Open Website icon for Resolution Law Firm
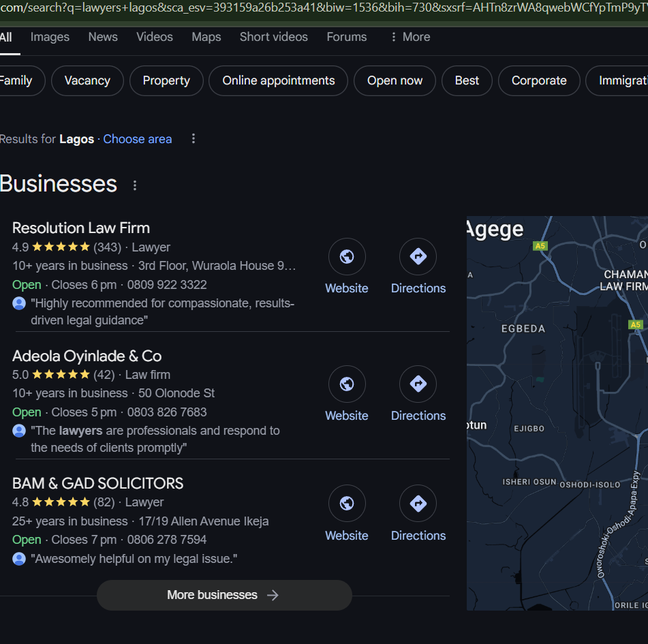This screenshot has height=644, width=648. coord(347,256)
